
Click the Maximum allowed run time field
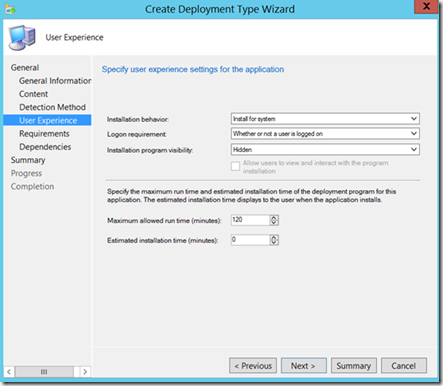pos(250,220)
